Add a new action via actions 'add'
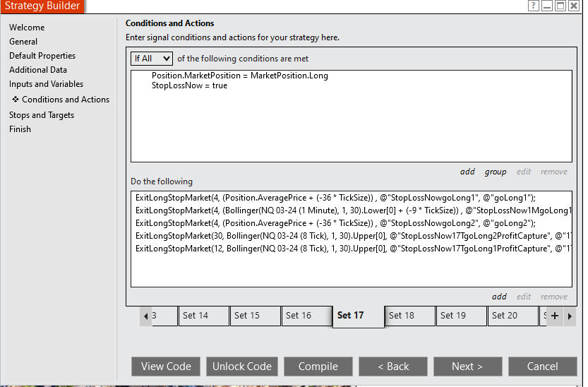The height and width of the screenshot is (387, 588). click(499, 297)
